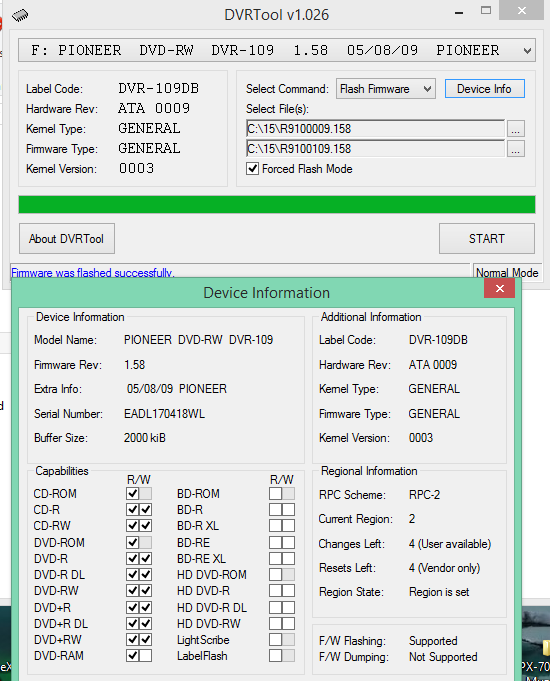
Task: Click Extra Info value 05/08/09 PIONEER
Action: (177, 388)
